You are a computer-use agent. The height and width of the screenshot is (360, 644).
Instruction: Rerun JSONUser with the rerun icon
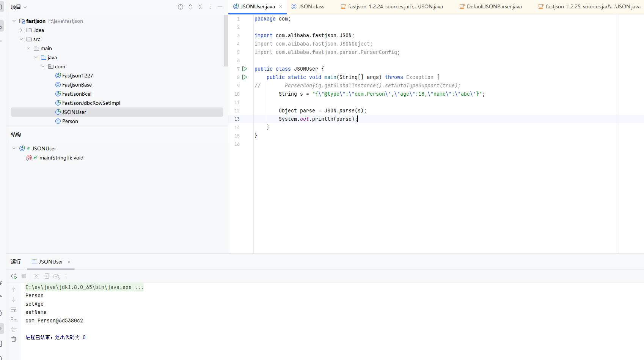pos(14,276)
